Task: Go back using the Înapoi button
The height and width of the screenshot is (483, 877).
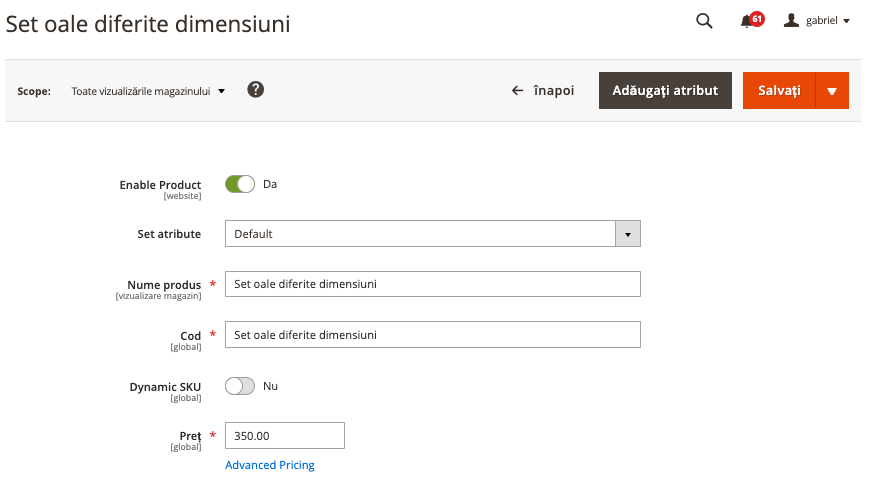Action: [543, 91]
